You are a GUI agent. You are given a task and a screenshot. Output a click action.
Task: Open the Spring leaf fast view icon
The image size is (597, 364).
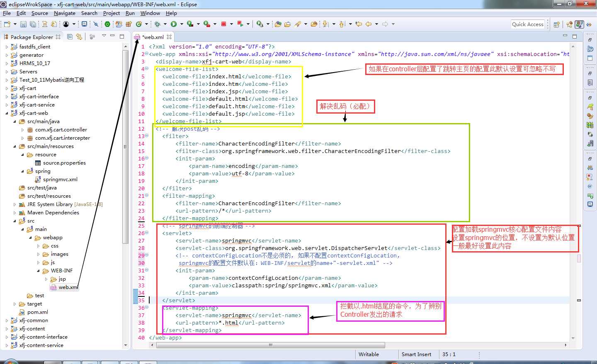pyautogui.click(x=590, y=107)
